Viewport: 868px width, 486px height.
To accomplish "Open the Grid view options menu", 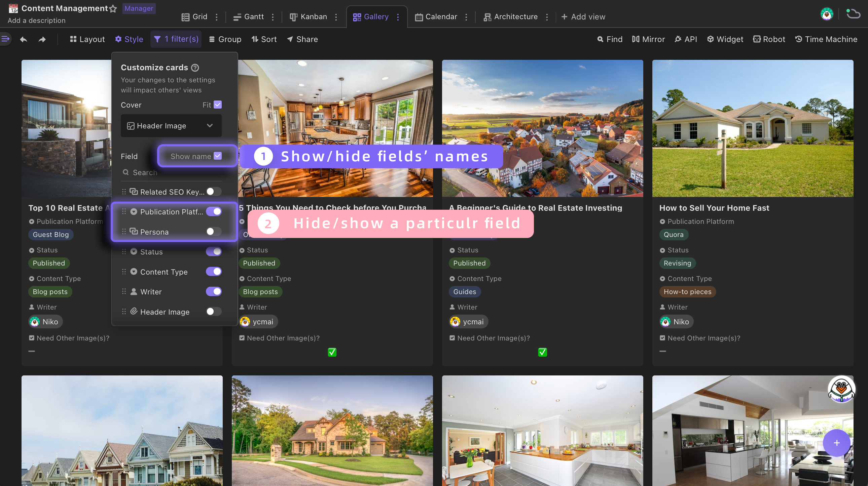I will pos(217,17).
